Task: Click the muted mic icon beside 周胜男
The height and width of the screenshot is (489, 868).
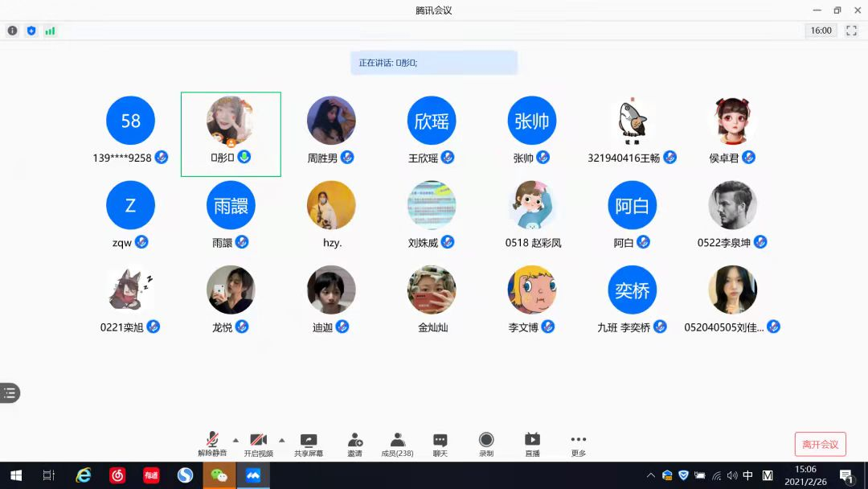Action: 347,158
